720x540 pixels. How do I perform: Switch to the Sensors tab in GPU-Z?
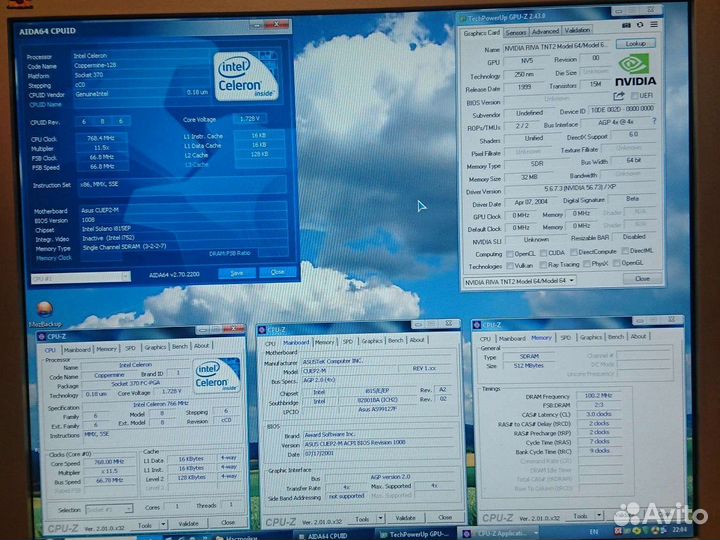[x=516, y=33]
